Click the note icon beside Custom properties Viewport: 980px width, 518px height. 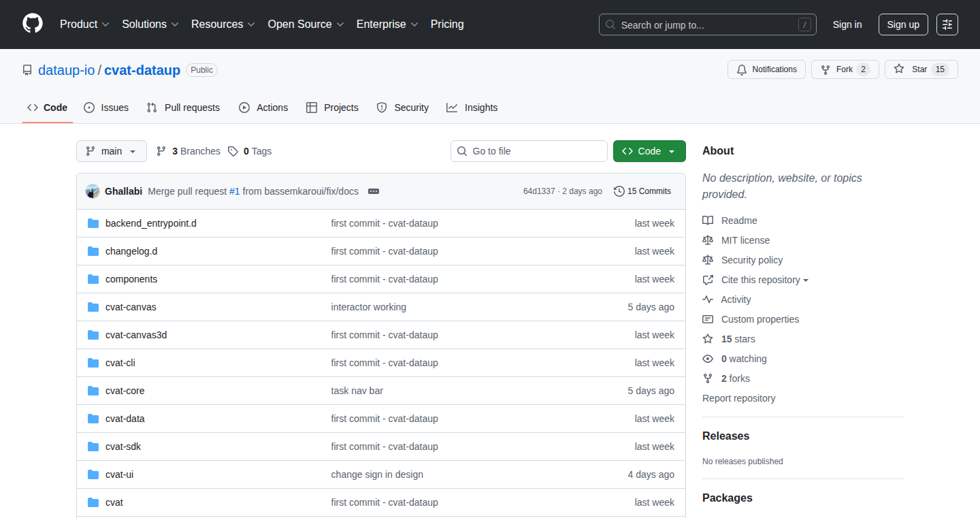click(708, 319)
